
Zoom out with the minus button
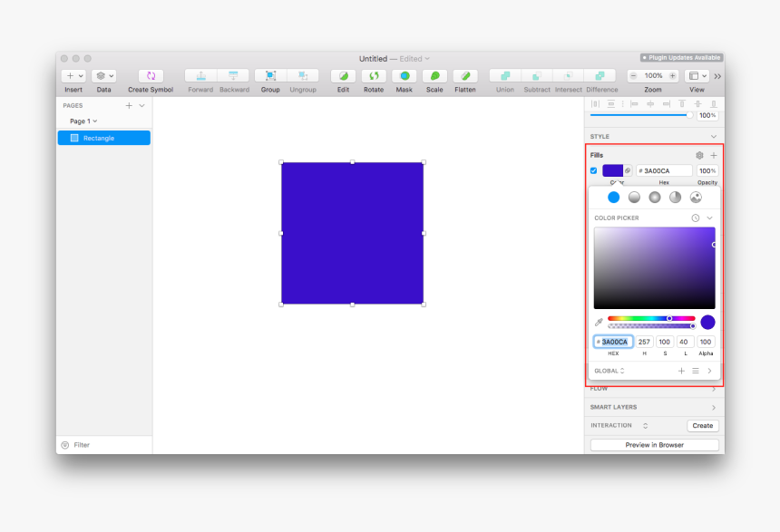(x=633, y=75)
